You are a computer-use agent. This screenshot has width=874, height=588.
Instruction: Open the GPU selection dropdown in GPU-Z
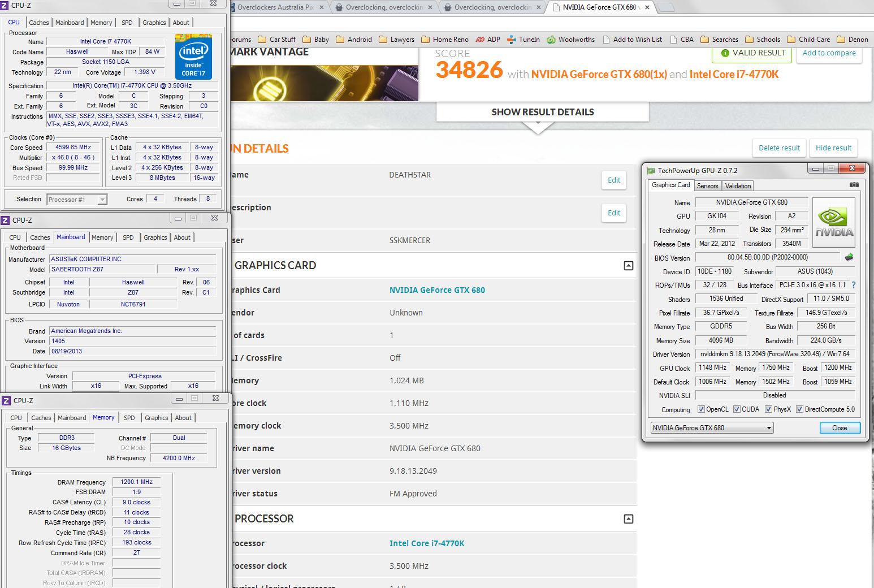(712, 428)
